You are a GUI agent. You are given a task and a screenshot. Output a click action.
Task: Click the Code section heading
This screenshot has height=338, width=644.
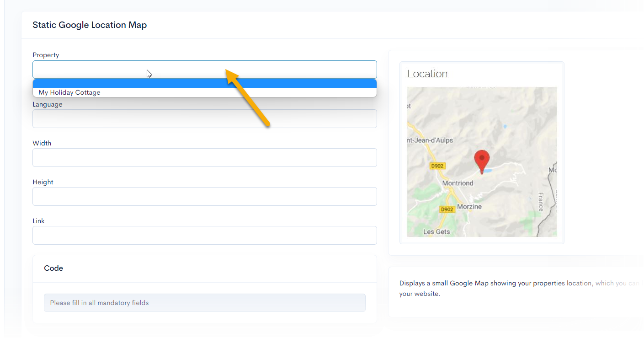pos(53,268)
